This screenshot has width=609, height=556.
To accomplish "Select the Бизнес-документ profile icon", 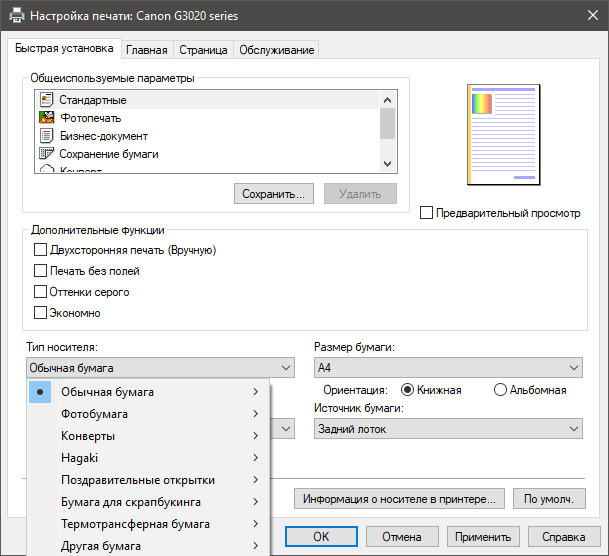I will [x=47, y=136].
